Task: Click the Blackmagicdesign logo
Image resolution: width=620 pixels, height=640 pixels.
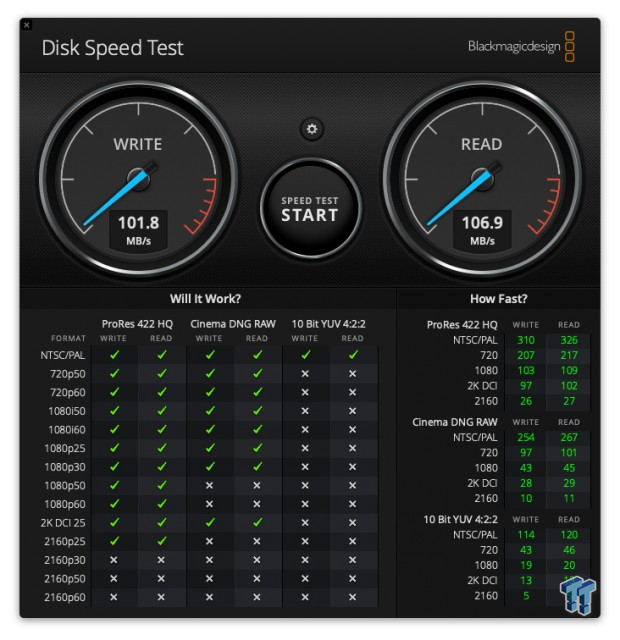Action: [521, 47]
